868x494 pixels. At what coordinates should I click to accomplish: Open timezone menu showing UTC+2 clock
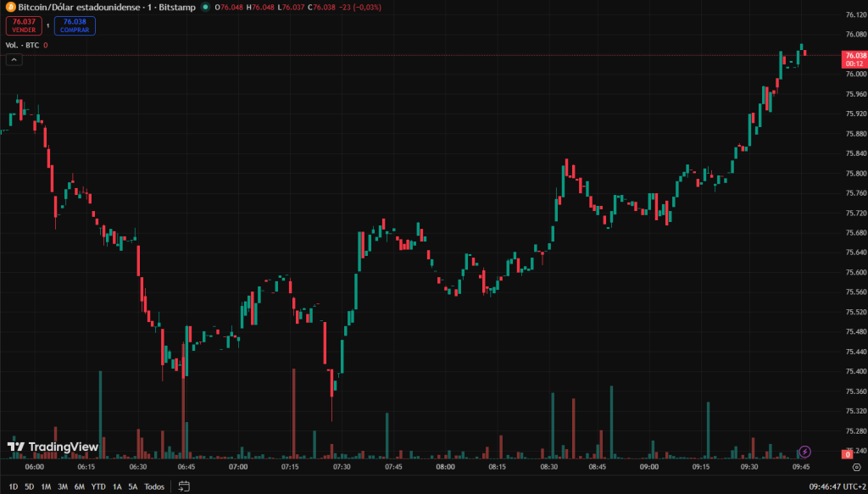coord(832,486)
